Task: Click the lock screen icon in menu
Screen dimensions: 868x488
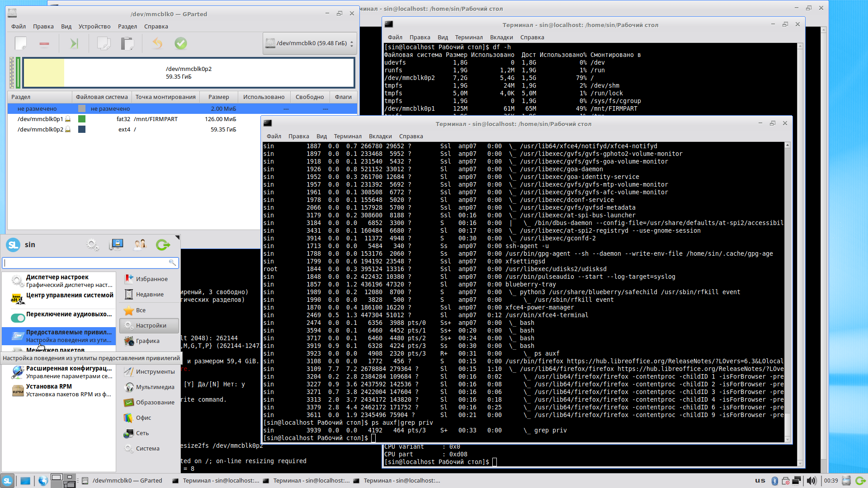Action: [116, 245]
